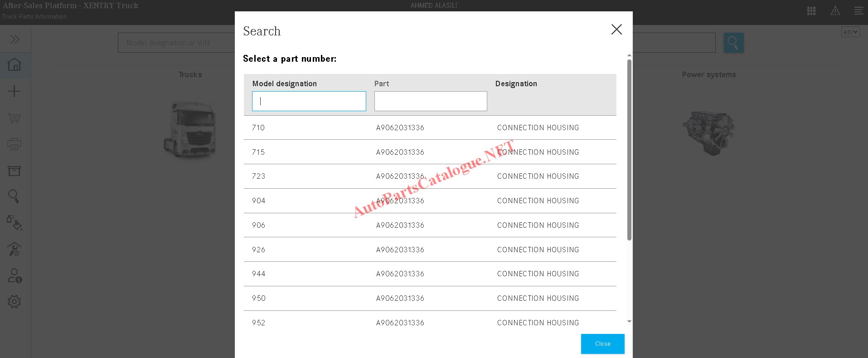Image resolution: width=868 pixels, height=358 pixels.
Task: Click the warning triangle icon in header
Action: coord(835,11)
